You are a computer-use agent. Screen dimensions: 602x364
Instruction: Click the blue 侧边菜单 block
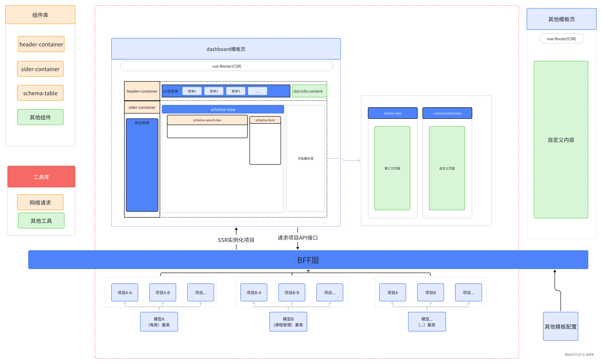142,165
